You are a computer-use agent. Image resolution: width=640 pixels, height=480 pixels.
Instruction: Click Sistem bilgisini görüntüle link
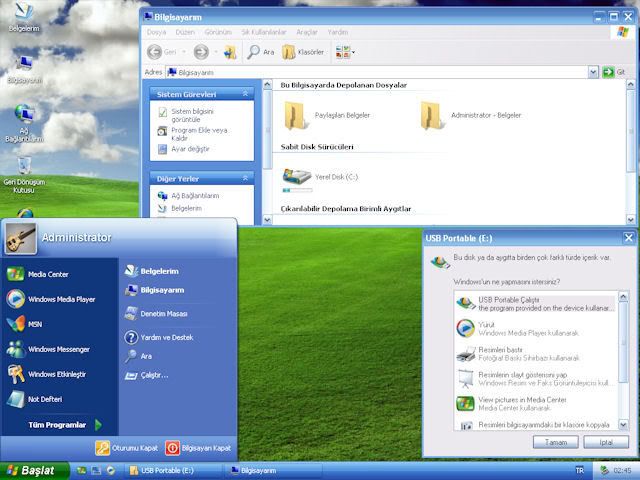192,115
